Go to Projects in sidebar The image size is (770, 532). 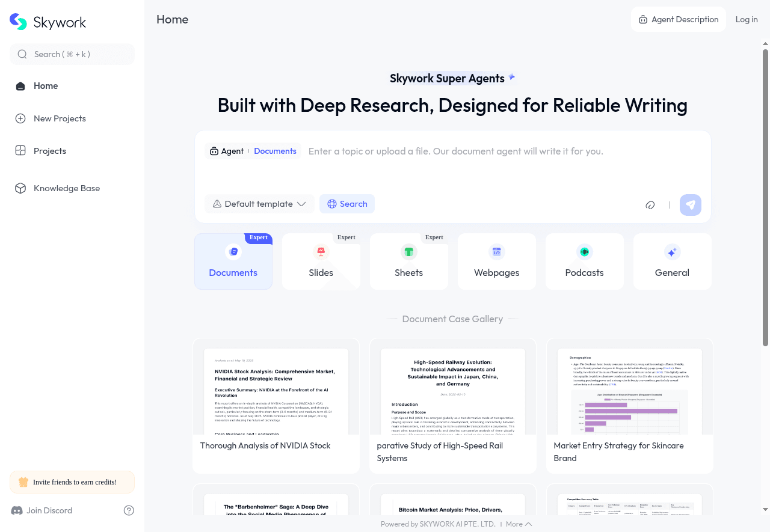(x=49, y=151)
